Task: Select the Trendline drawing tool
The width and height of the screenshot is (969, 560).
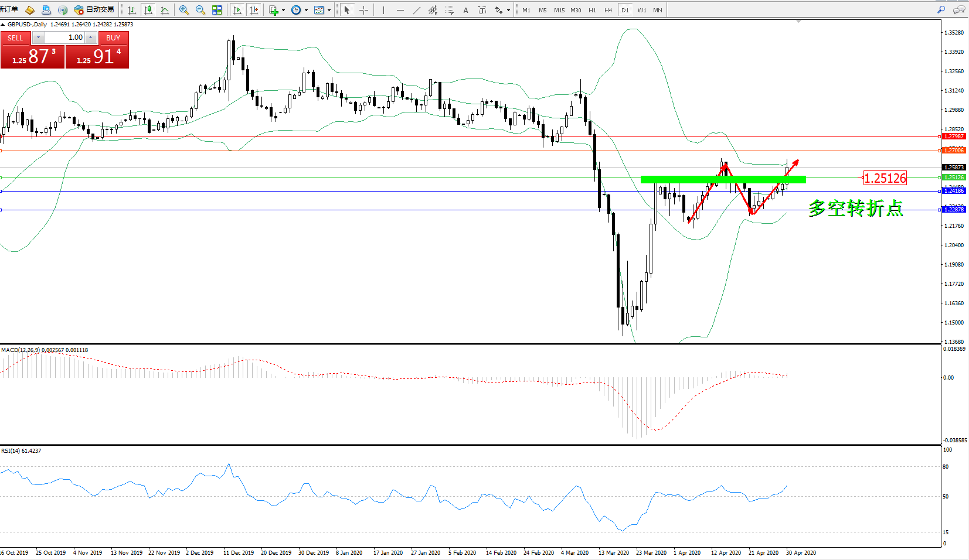Action: 416,10
